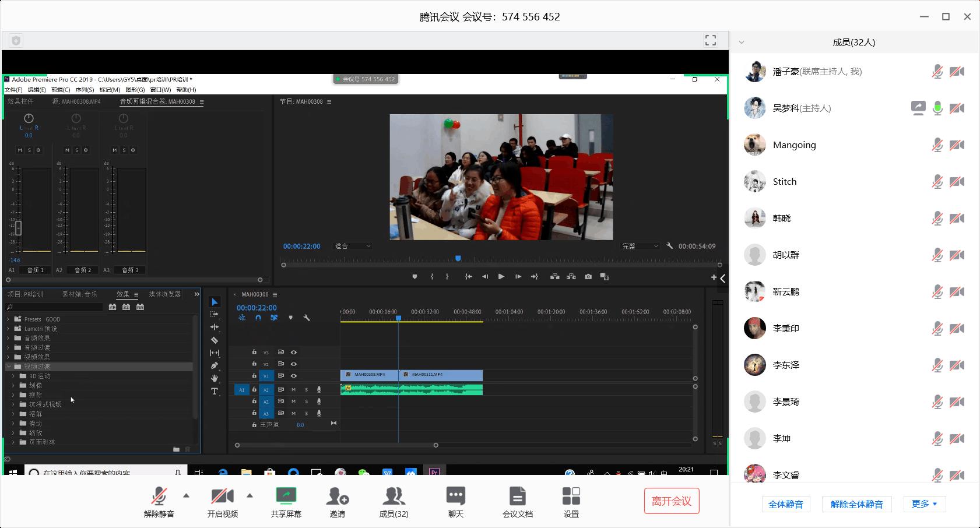
Task: Select the Type tool in Premiere toolbar
Action: (215, 391)
